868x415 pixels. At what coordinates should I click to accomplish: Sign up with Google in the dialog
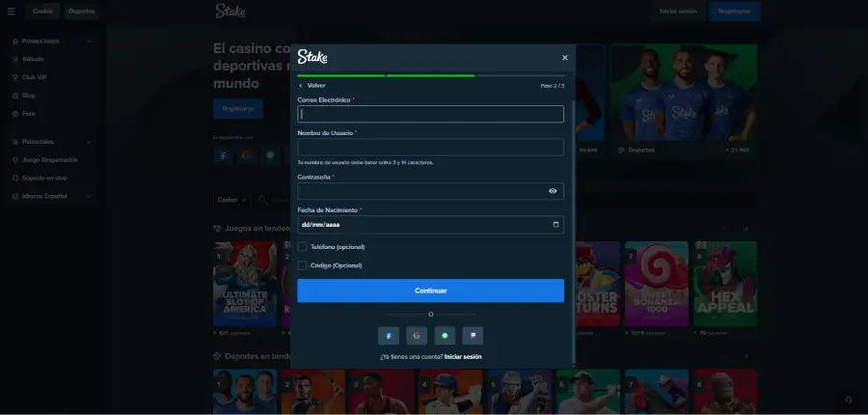pyautogui.click(x=417, y=336)
